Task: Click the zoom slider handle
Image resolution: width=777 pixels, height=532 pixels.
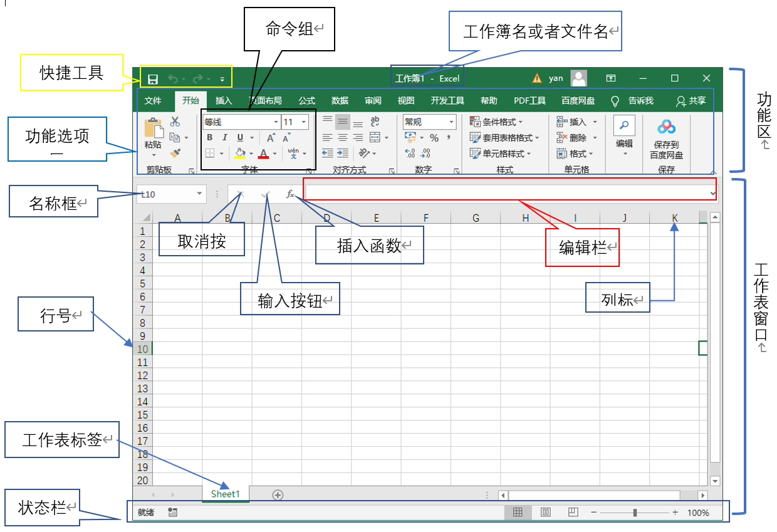Action: [x=635, y=512]
